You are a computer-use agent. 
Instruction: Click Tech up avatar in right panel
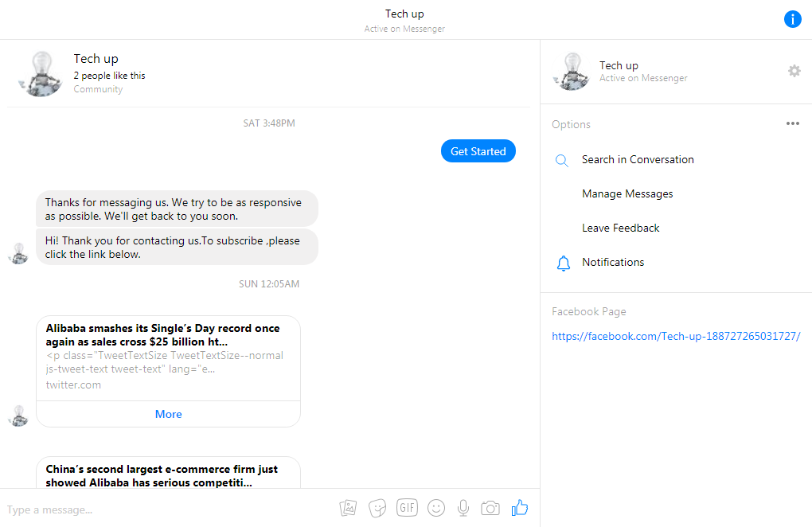[x=572, y=72]
